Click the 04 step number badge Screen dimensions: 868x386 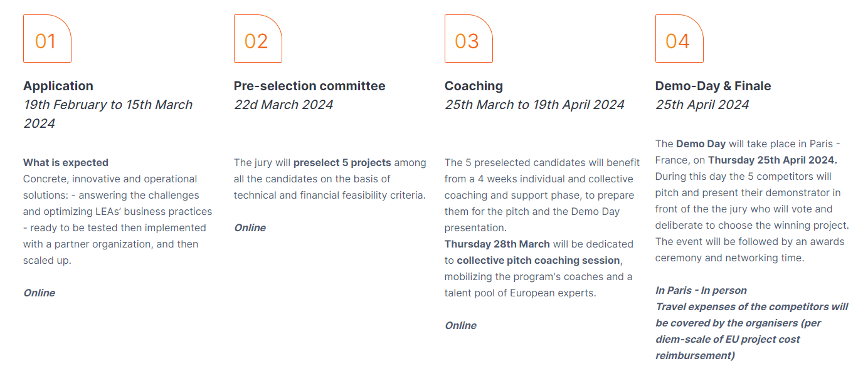tap(679, 38)
